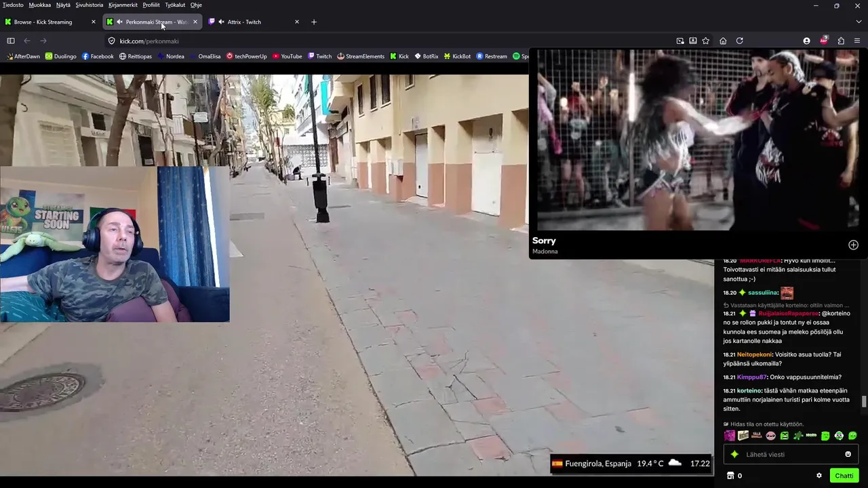
Task: Open the Firefox account icon
Action: (x=806, y=41)
